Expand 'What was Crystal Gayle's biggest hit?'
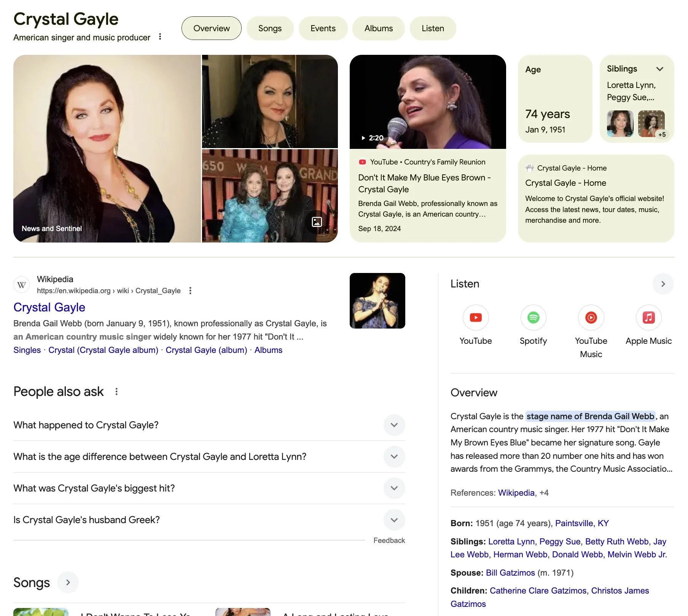688x616 pixels. tap(394, 488)
